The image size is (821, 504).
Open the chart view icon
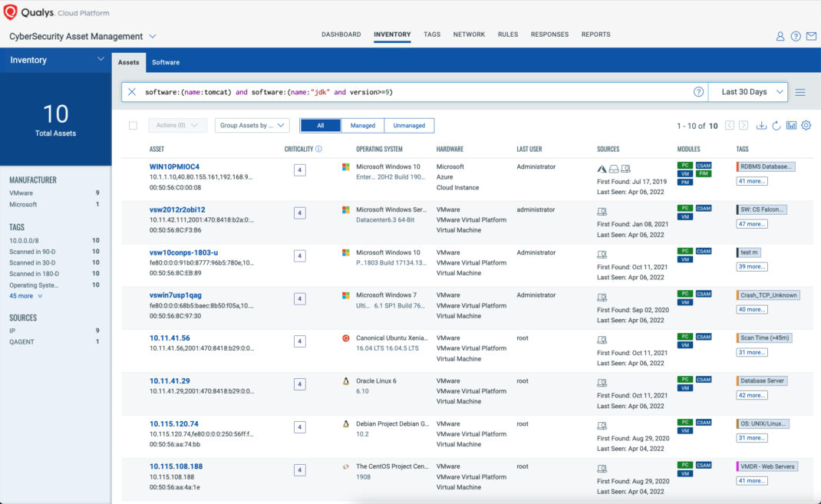tap(791, 126)
